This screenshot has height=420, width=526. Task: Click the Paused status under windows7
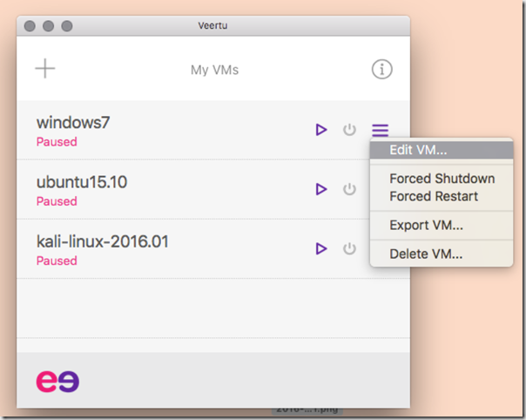(57, 142)
